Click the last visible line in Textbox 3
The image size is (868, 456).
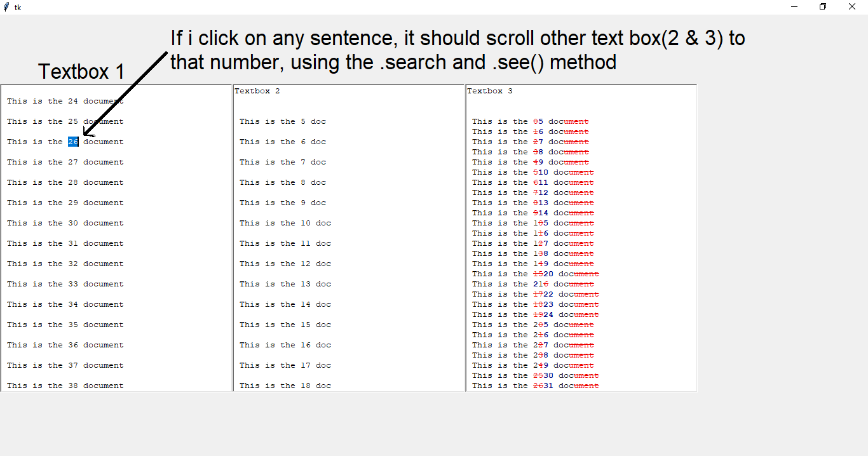click(535, 386)
